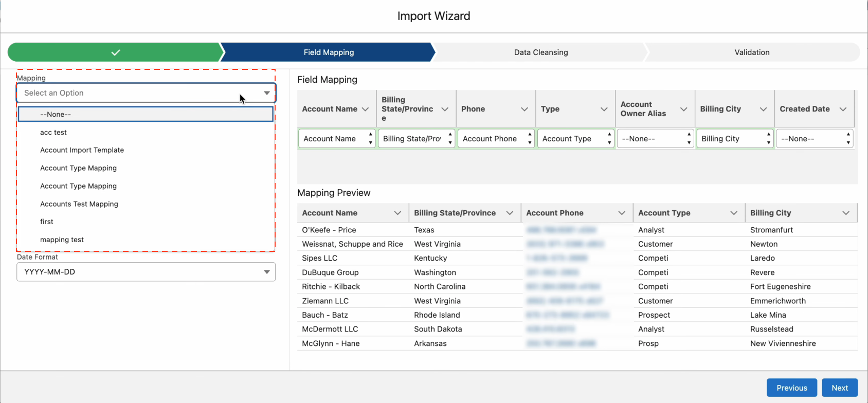Click the Created Date column chevron

(843, 109)
